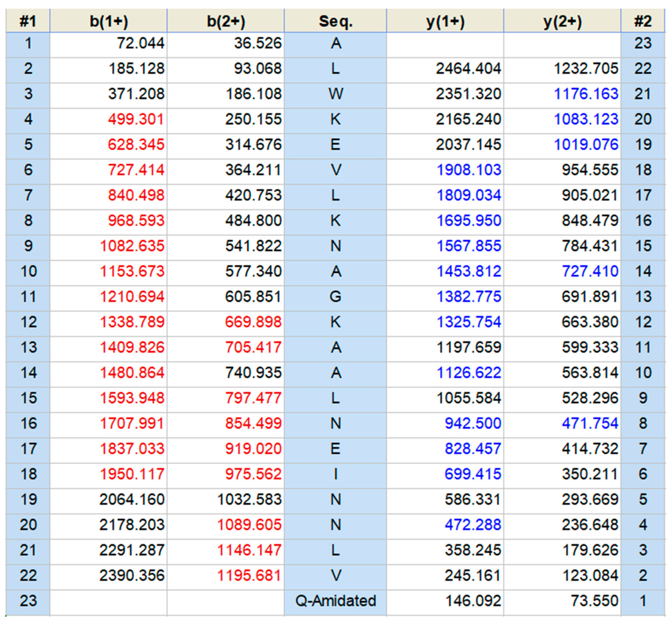Select the blue y(1+) value 1809.034

click(x=469, y=195)
